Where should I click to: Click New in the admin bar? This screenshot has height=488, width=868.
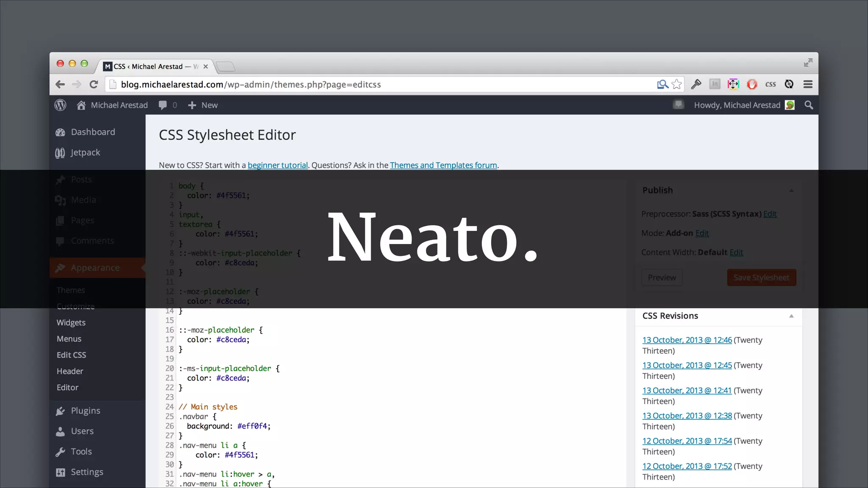pos(203,105)
